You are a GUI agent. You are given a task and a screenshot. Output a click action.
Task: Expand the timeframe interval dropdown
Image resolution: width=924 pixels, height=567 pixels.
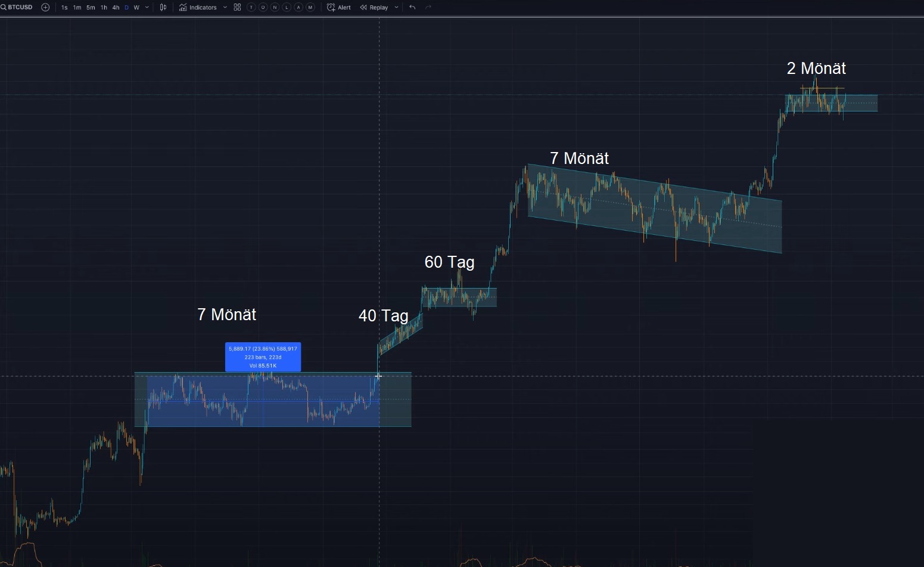pos(147,8)
